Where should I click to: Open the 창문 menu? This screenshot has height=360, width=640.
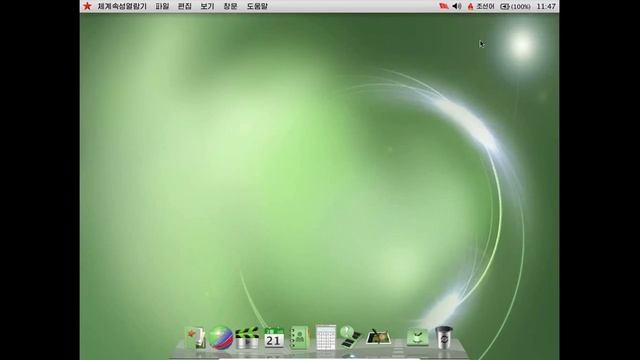[230, 6]
